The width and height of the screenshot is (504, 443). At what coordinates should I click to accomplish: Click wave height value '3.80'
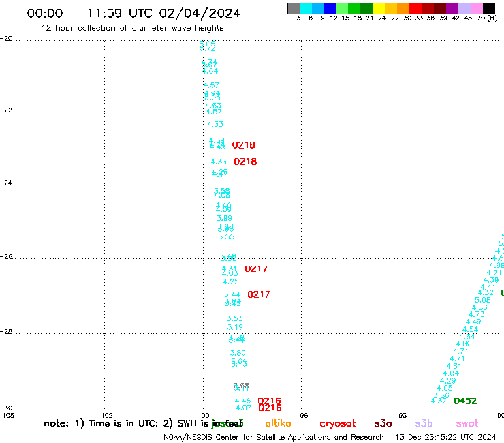238,353
